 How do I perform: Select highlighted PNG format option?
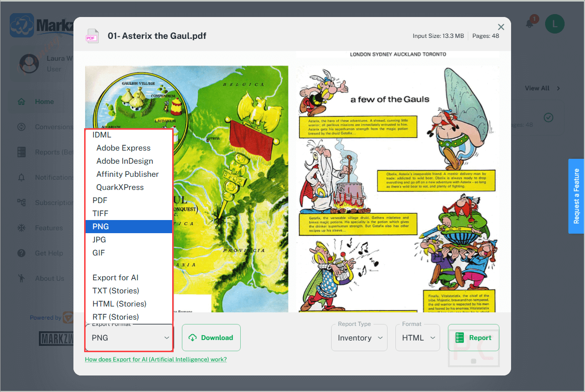[x=129, y=226]
